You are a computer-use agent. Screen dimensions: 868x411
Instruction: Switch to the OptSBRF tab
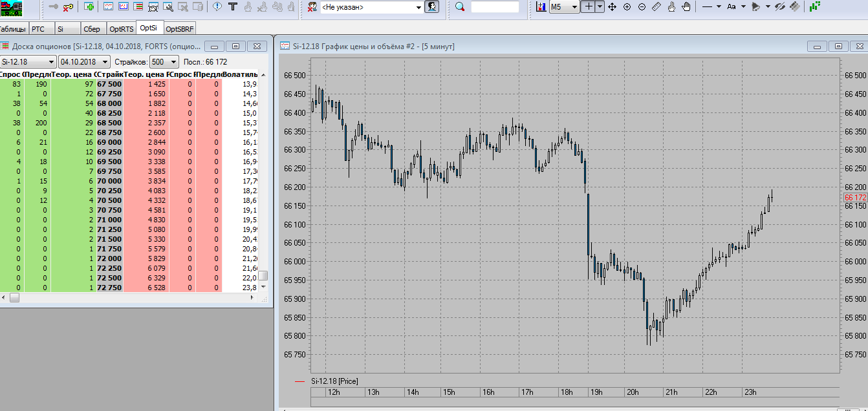pos(180,29)
